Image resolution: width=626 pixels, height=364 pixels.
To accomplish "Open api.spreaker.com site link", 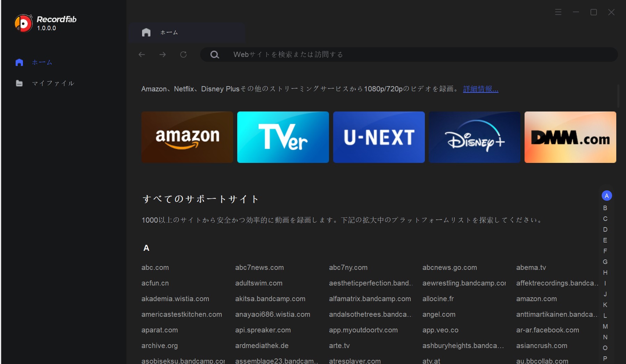I will coord(263,330).
